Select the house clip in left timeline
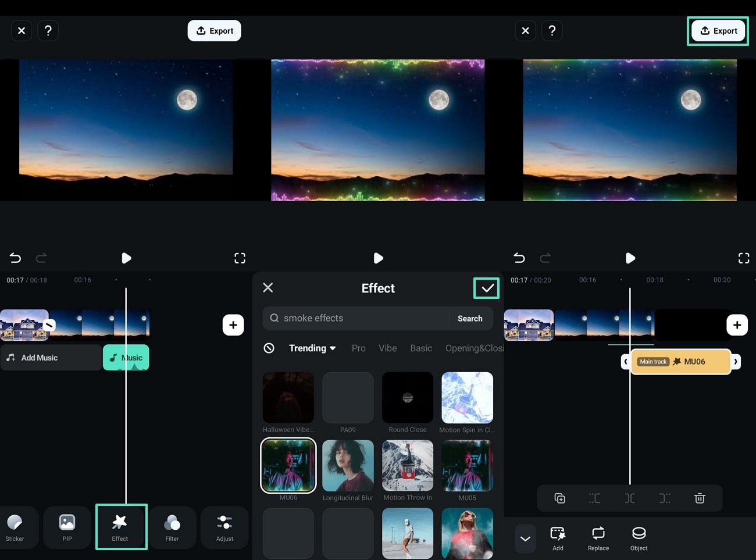The image size is (756, 560). 24,325
